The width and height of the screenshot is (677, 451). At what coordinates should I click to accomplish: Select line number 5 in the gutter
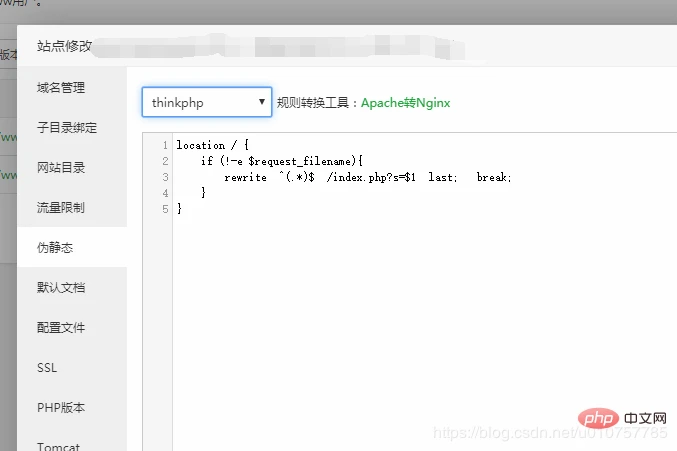click(165, 209)
